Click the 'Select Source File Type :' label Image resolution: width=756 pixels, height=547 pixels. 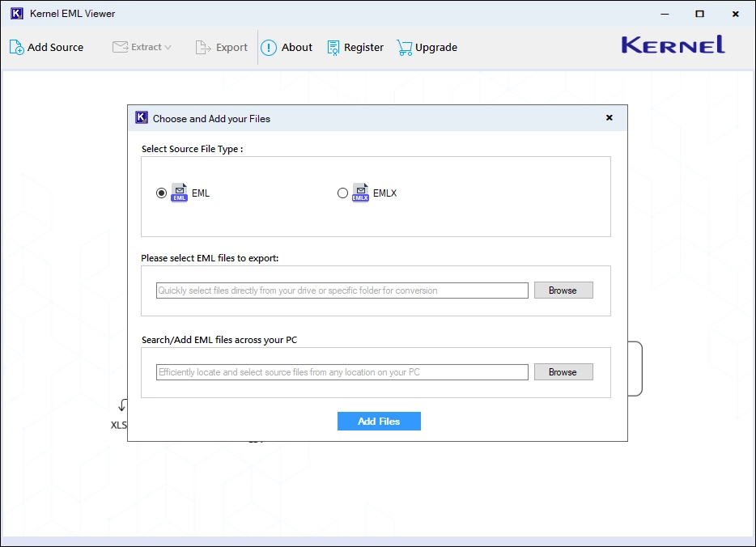tap(193, 149)
